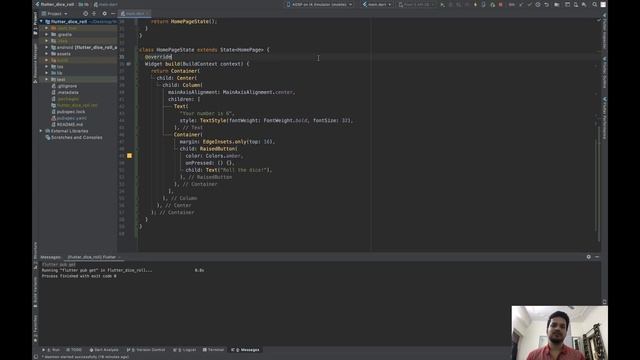The height and width of the screenshot is (360, 640).
Task: Click the Search Everywhere magnifier icon
Action: tap(595, 4)
